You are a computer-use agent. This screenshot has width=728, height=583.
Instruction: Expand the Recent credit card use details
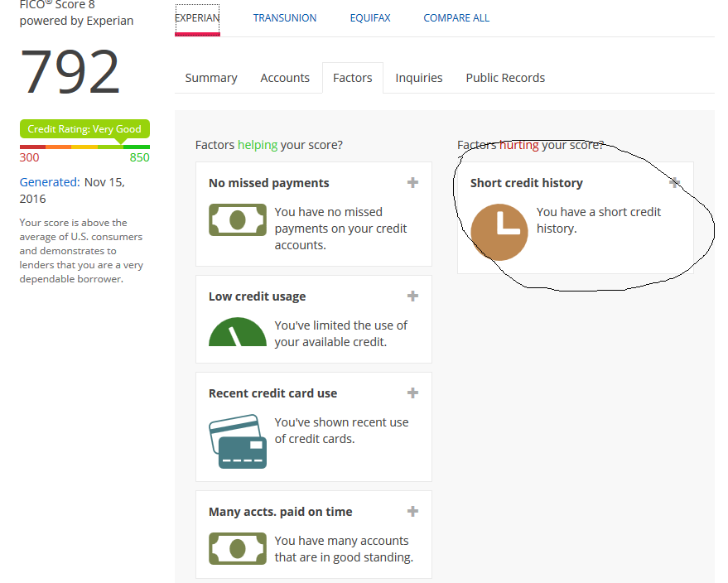[x=412, y=393]
